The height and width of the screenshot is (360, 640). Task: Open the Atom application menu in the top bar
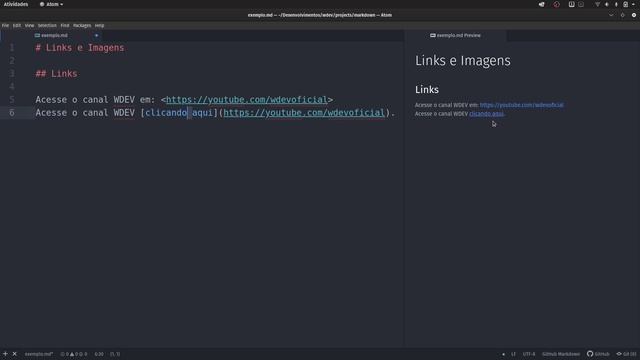[x=51, y=4]
